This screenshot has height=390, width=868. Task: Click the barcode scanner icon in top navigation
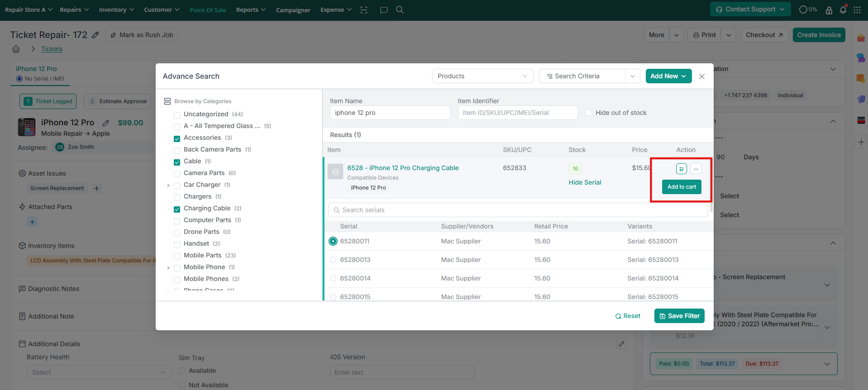pos(364,10)
